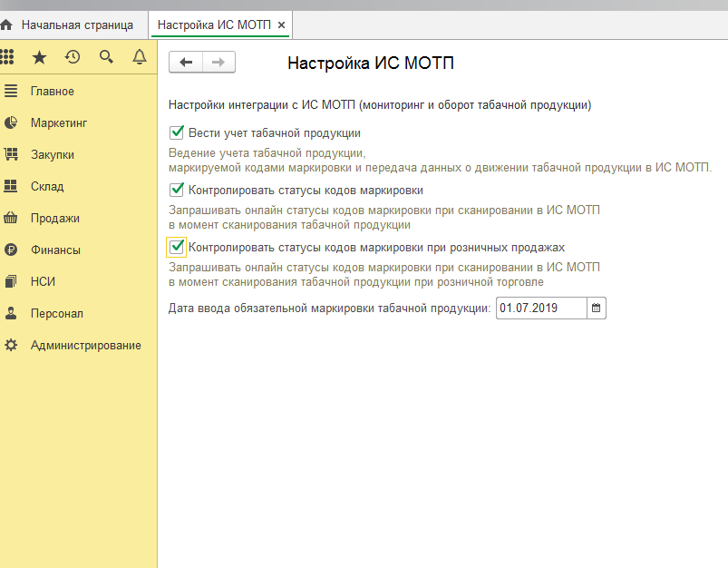This screenshot has height=568, width=728.
Task: Toggle "Контролировать статусы кодов маркировки" checkbox
Action: click(177, 190)
